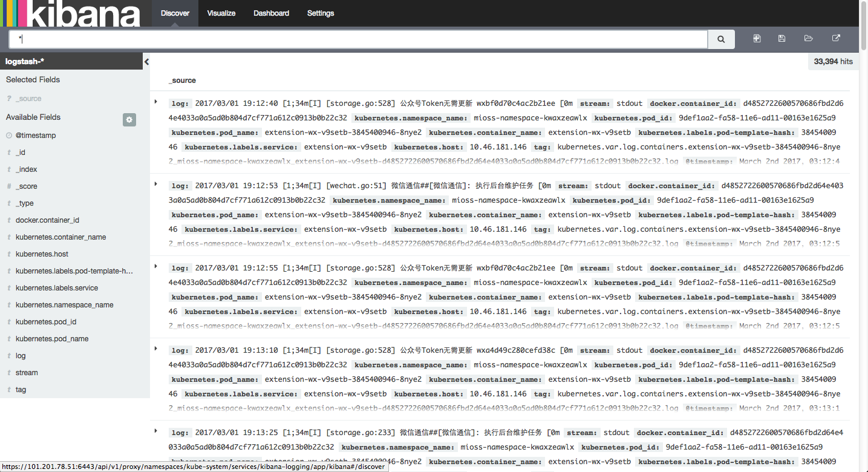Switch to the Visualize tab
Screen dimensions: 868x472
(x=221, y=13)
